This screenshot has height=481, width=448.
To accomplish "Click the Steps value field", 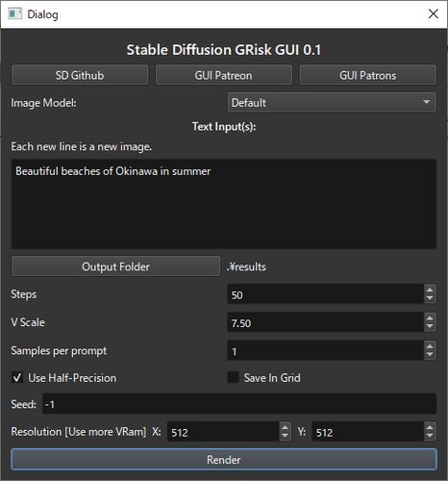I will (325, 294).
